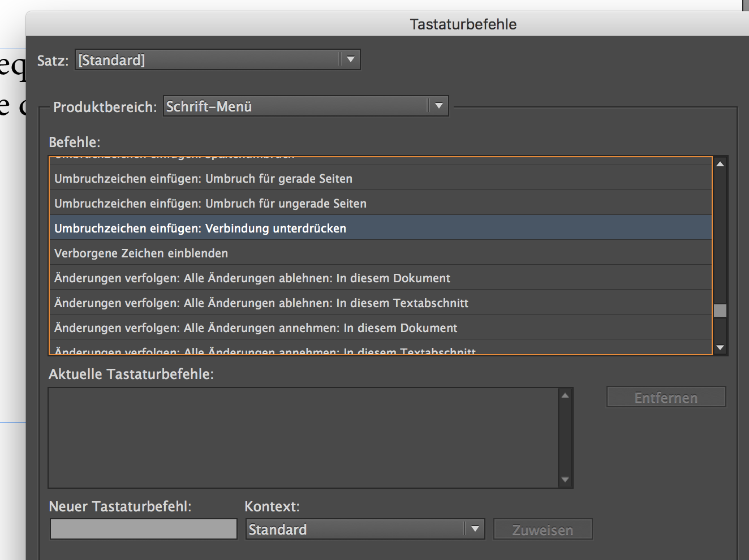
Task: Select 'Alle Änderungen ablehnen: In diesem Textabschnitt'
Action: click(x=380, y=303)
